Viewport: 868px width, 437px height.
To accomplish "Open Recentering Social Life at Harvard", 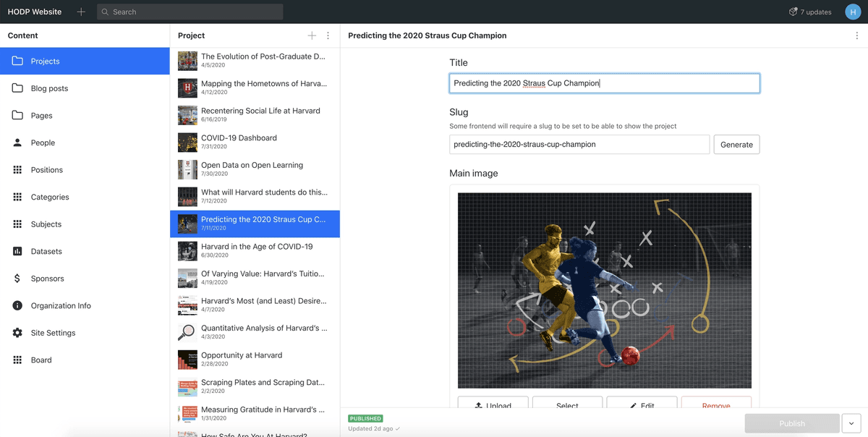I will [255, 114].
